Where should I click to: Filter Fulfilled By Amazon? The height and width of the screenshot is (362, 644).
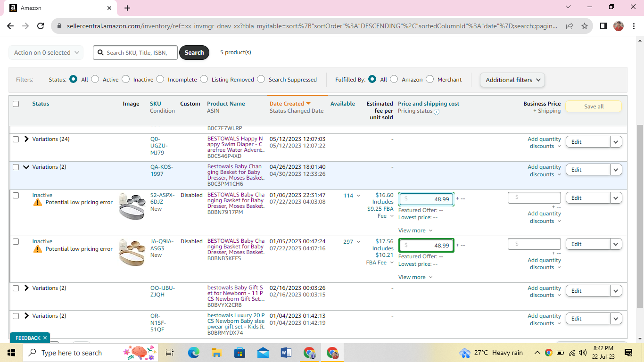394,79
